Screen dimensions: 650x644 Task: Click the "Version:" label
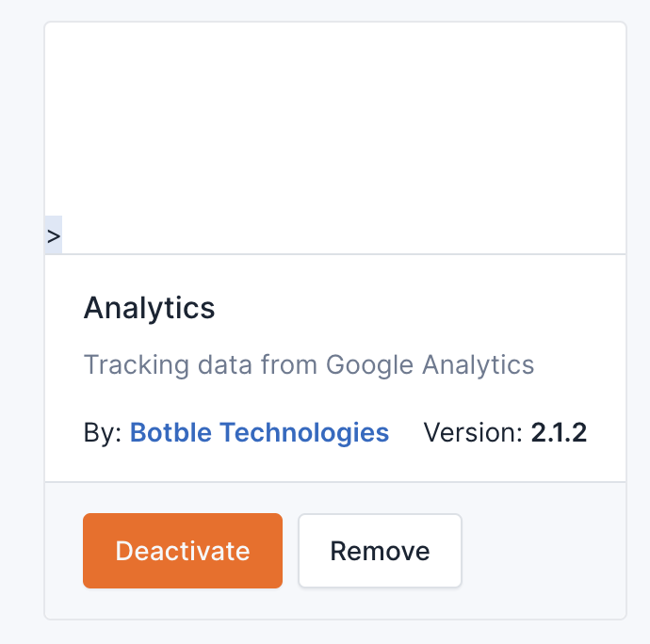(x=473, y=432)
